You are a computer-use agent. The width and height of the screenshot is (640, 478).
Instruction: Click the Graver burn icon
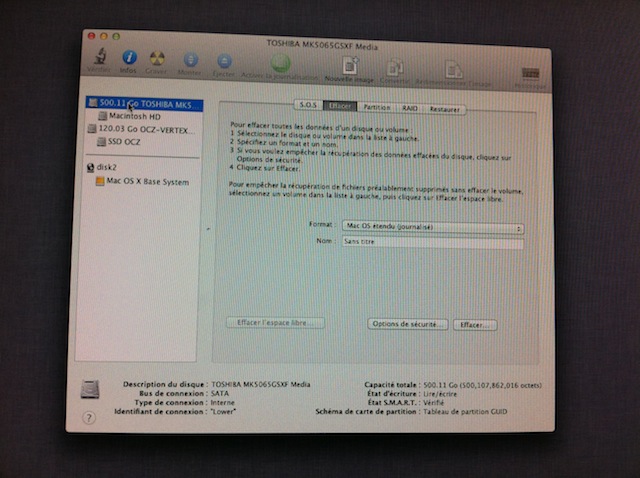tap(157, 59)
